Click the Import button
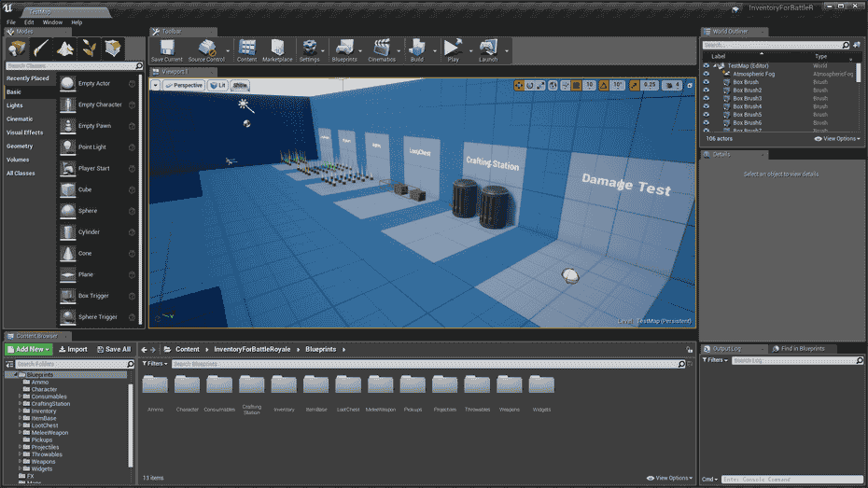The image size is (868, 488). click(73, 350)
